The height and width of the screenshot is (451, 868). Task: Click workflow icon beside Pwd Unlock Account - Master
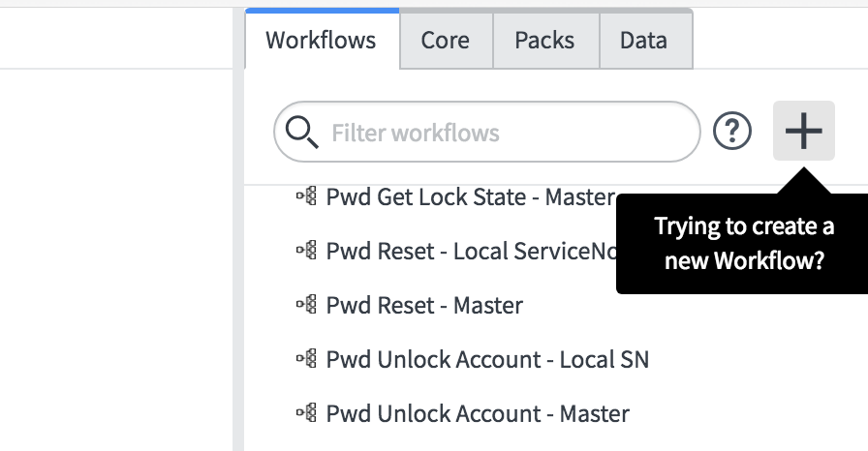point(307,412)
